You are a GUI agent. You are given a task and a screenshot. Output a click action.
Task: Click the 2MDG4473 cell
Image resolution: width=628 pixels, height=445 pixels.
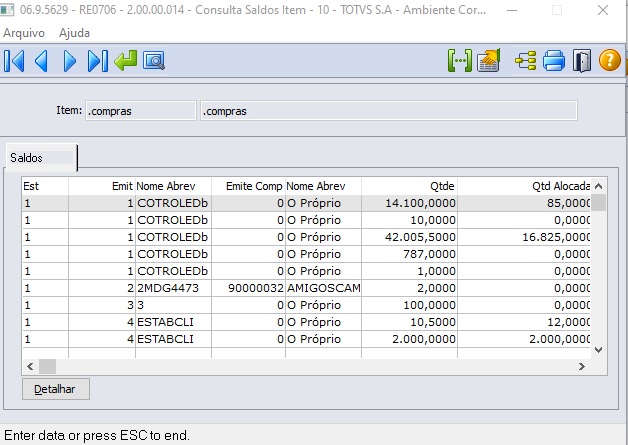[173, 288]
